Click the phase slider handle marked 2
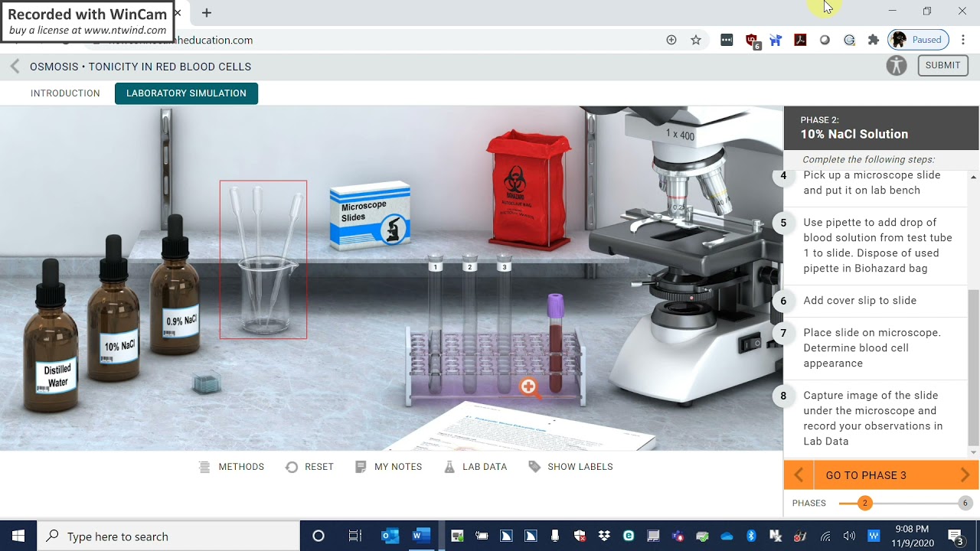Screen dimensions: 980x551 pyautogui.click(x=864, y=503)
